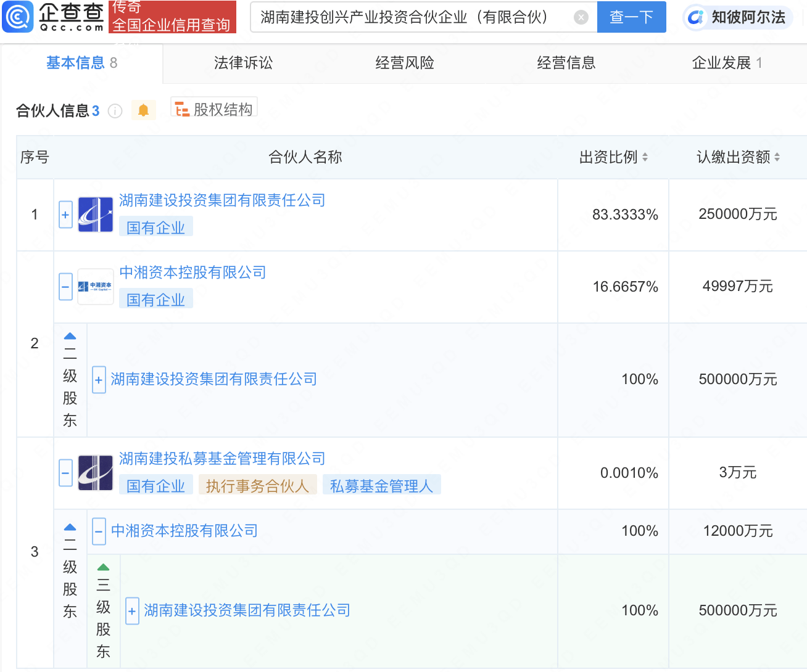Collapse 二级股东 arrow in row 3
The image size is (807, 672).
click(70, 528)
